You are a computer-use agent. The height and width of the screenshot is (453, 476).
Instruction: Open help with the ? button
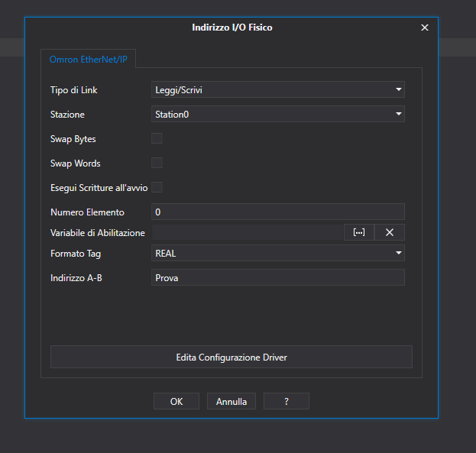(287, 401)
